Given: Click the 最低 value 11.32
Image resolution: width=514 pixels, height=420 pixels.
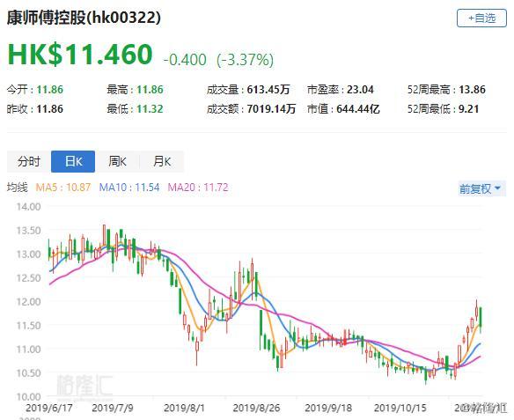Looking at the screenshot, I should pos(150,109).
